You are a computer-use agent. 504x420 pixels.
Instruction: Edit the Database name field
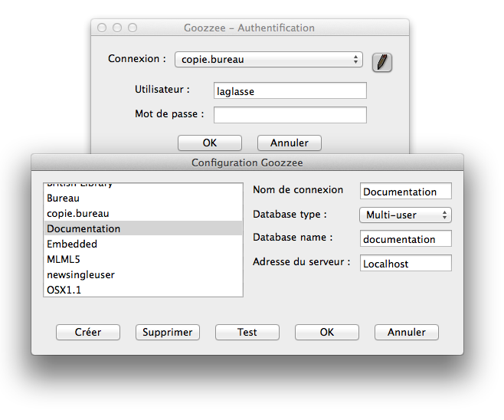405,239
